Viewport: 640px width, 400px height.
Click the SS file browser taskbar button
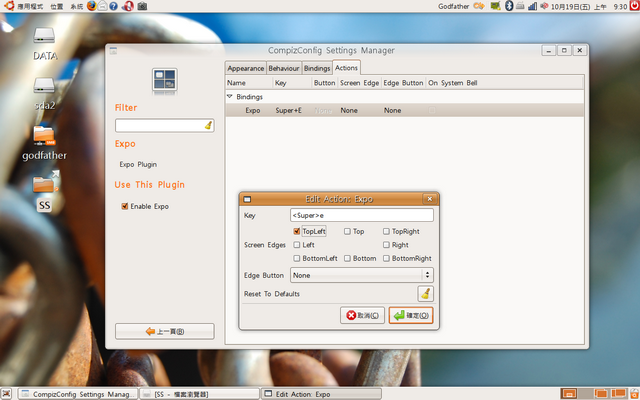[200, 394]
